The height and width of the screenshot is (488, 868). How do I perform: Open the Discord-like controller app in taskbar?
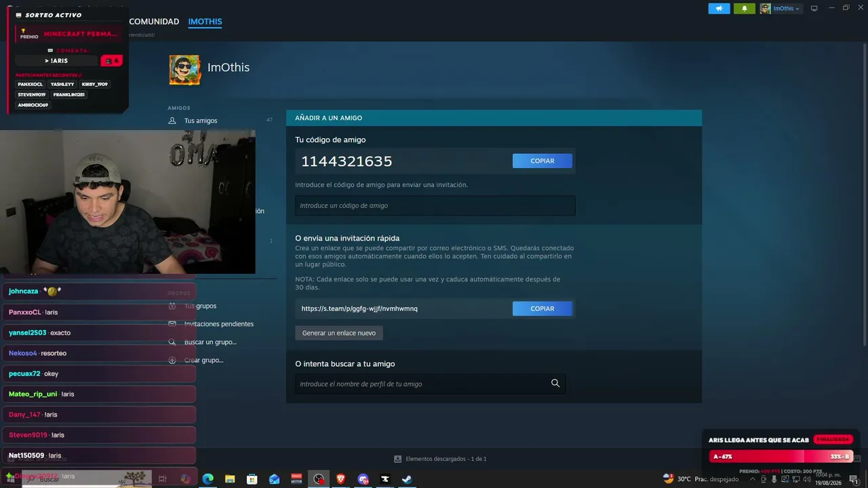363,479
